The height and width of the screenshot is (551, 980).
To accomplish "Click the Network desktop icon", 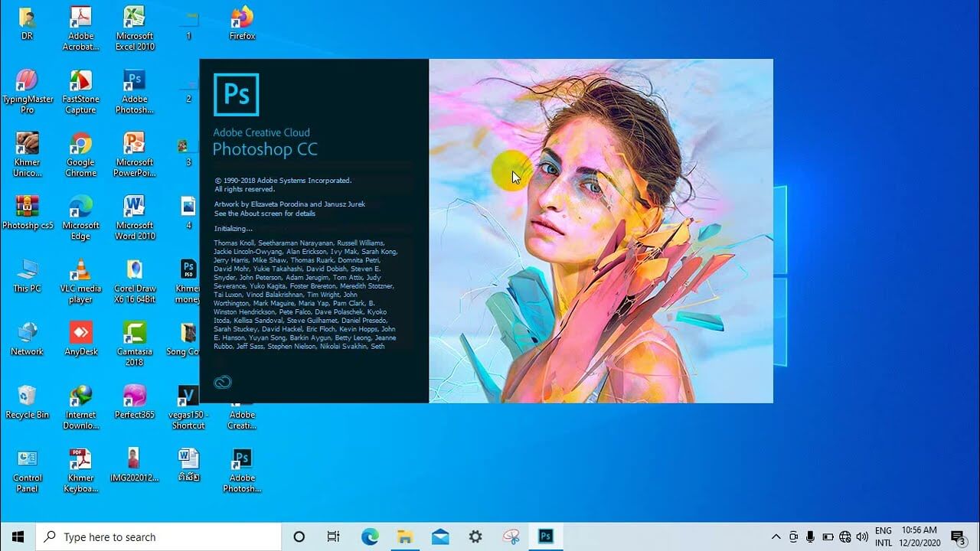I will [x=27, y=340].
